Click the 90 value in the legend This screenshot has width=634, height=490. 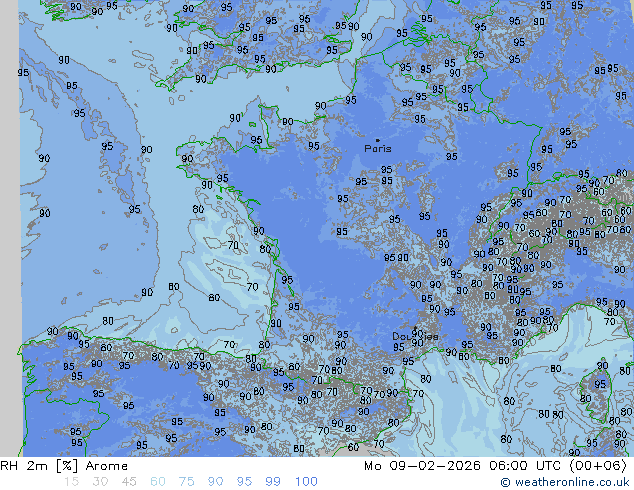coord(216,482)
